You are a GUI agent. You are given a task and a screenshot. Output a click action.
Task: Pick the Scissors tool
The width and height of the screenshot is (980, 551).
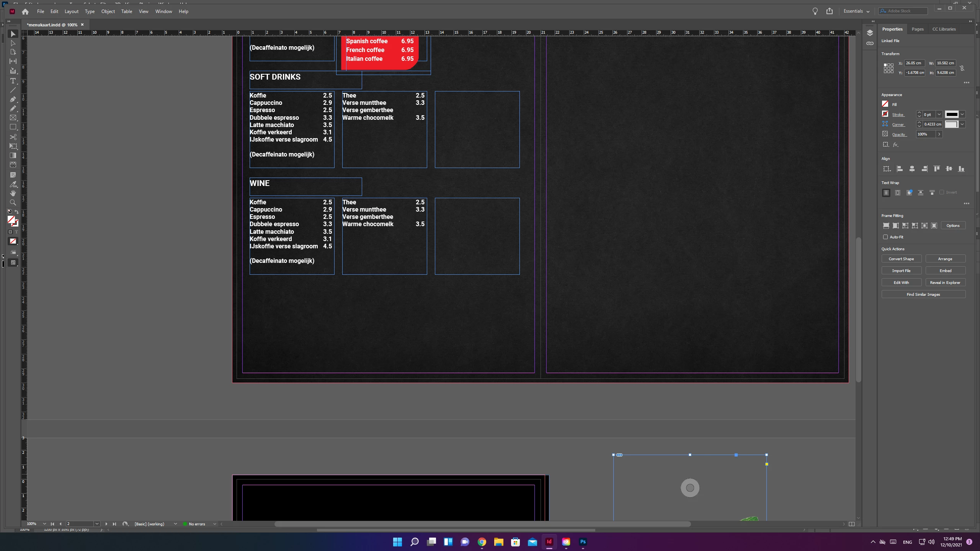(13, 137)
